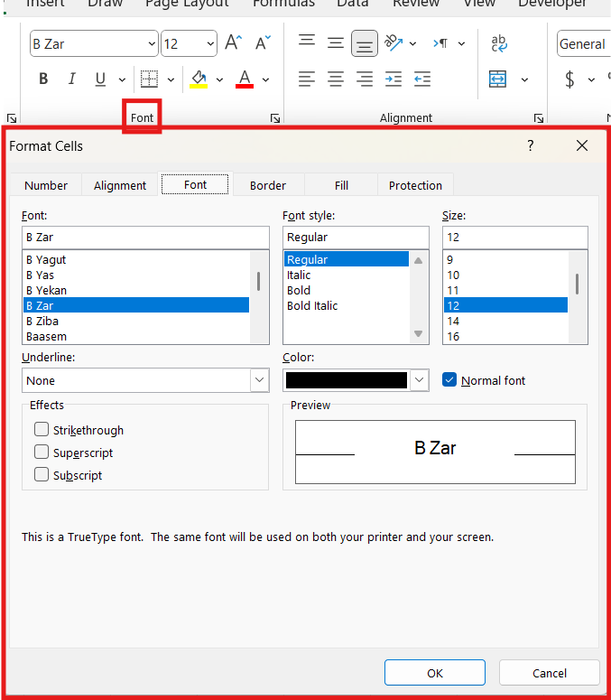Switch to the Fill tab
This screenshot has width=611, height=700.
click(341, 185)
